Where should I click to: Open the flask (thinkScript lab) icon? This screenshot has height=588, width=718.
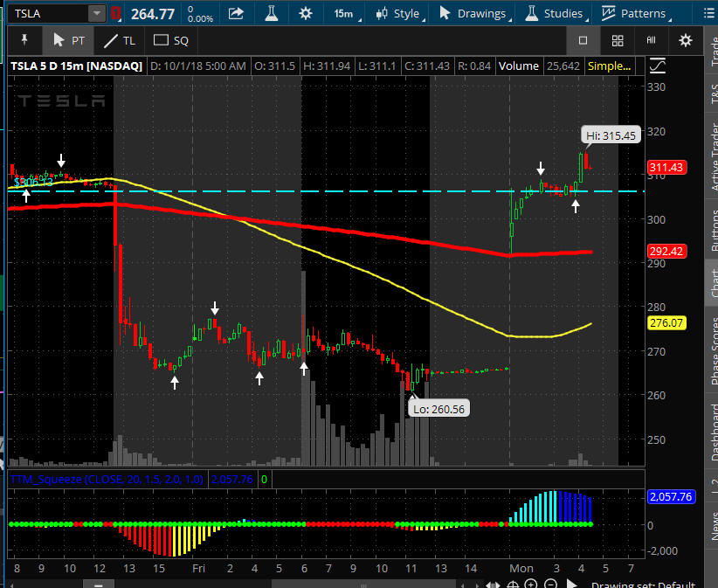[x=272, y=13]
